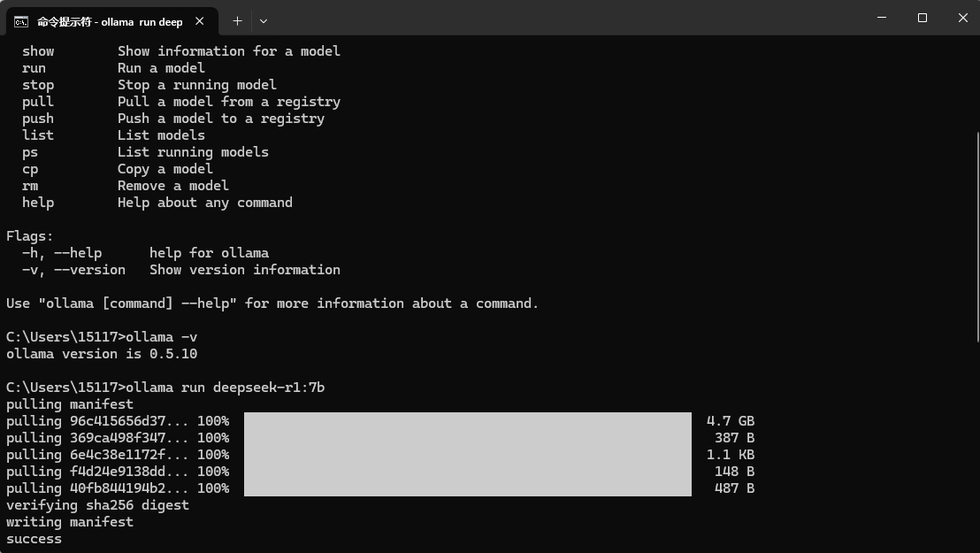Click 'Stop a running model' text

[197, 85]
